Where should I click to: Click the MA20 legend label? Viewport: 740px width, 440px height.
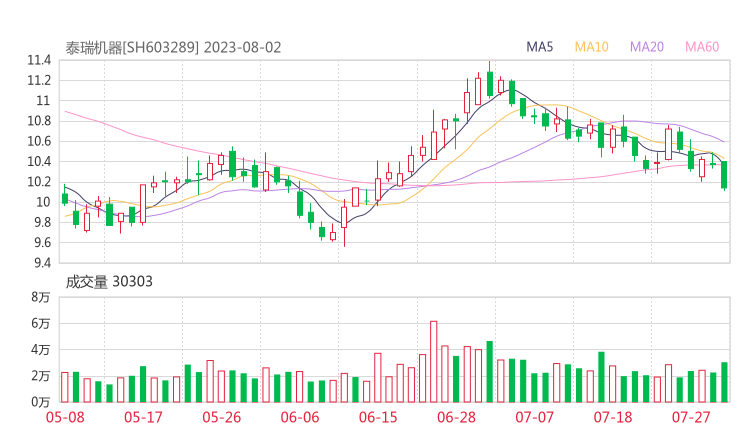tap(647, 47)
